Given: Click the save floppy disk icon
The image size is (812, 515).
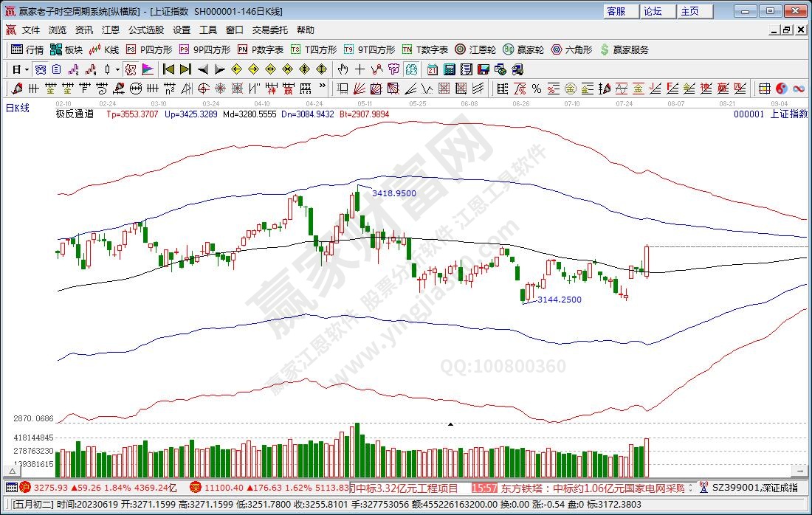Looking at the screenshot, I should (484, 69).
